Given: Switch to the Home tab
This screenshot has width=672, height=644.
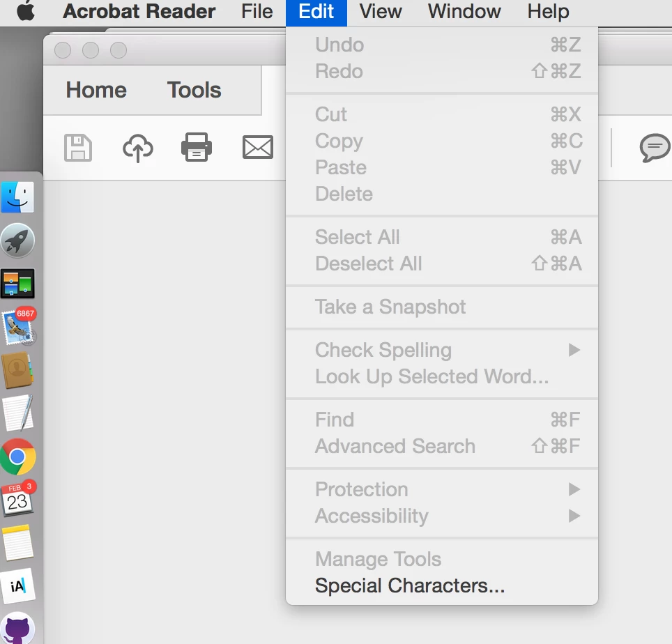Looking at the screenshot, I should point(96,90).
